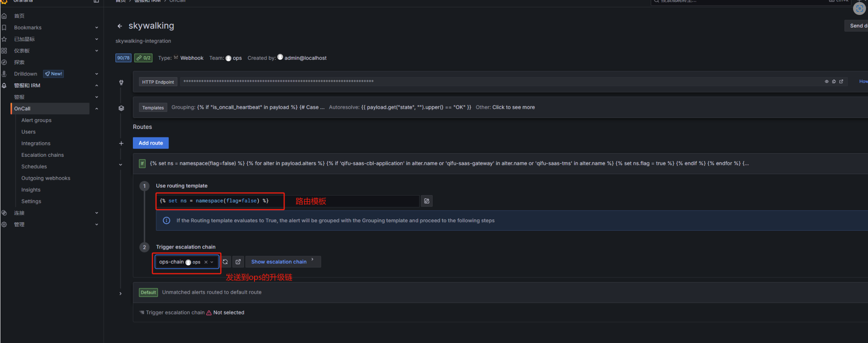Viewport: 868px width, 343px height.
Task: Copy the HTTP Endpoint URL
Action: click(834, 82)
